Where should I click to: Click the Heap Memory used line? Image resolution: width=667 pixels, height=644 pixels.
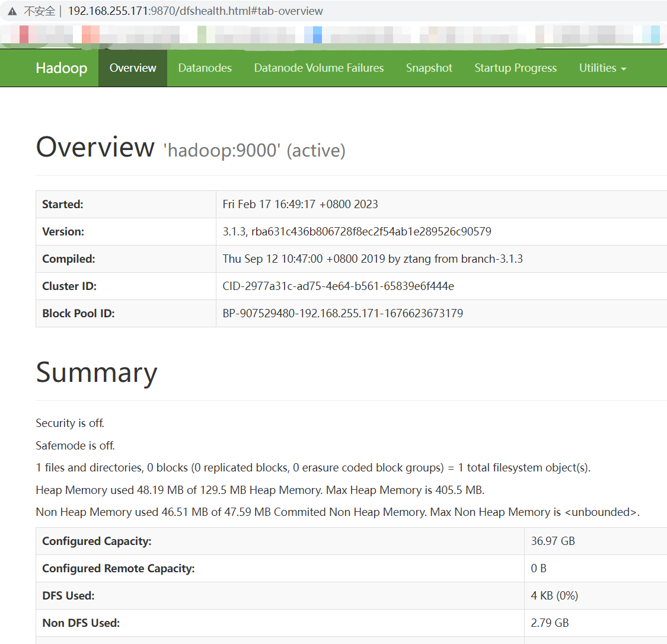coord(260,490)
